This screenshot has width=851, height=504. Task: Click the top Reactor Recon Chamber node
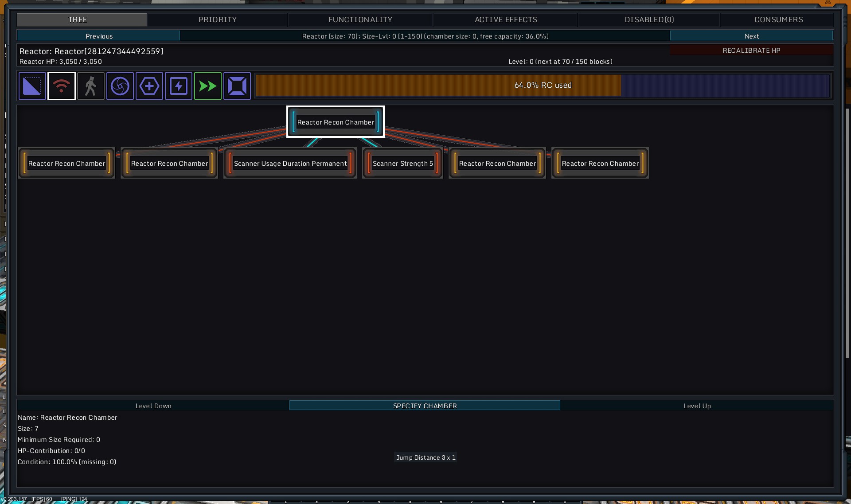(x=336, y=122)
